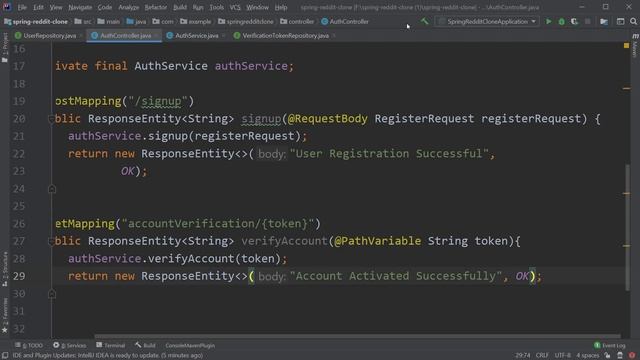
Task: Click the yellow inspection indicator square
Action: (x=627, y=46)
